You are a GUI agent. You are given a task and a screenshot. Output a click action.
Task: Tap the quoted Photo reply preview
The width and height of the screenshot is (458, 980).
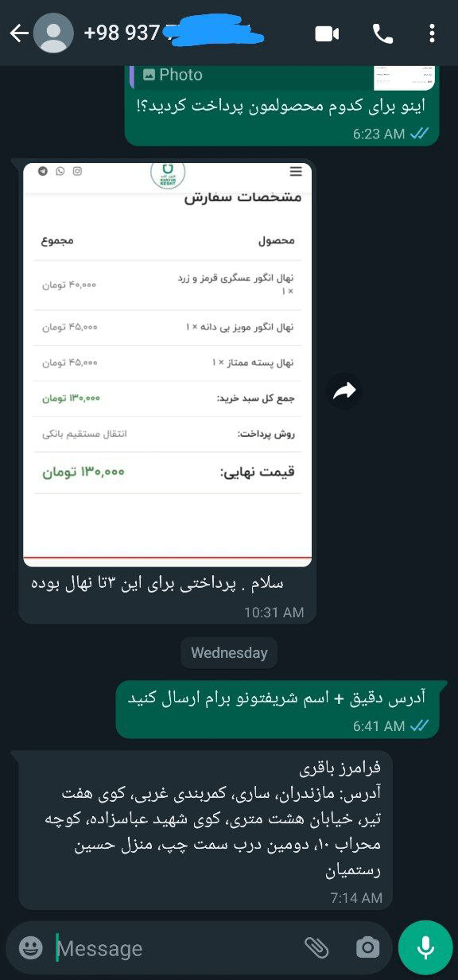click(283, 77)
